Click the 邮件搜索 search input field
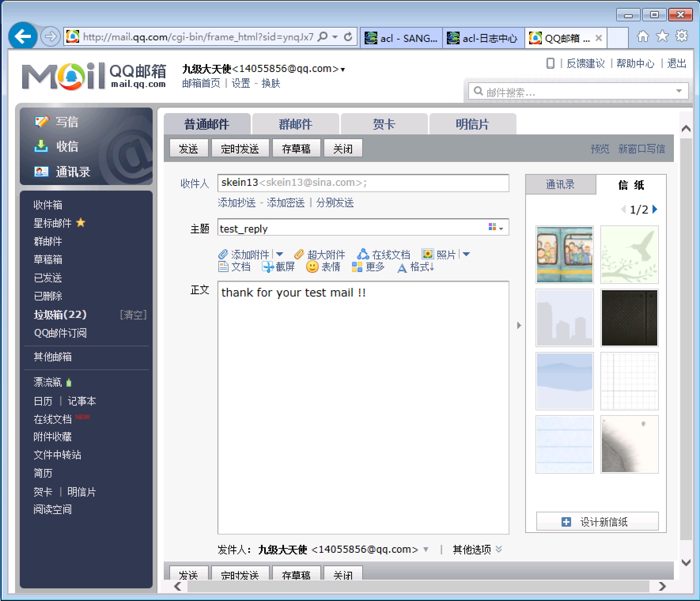Viewport: 700px width, 601px height. (x=578, y=91)
